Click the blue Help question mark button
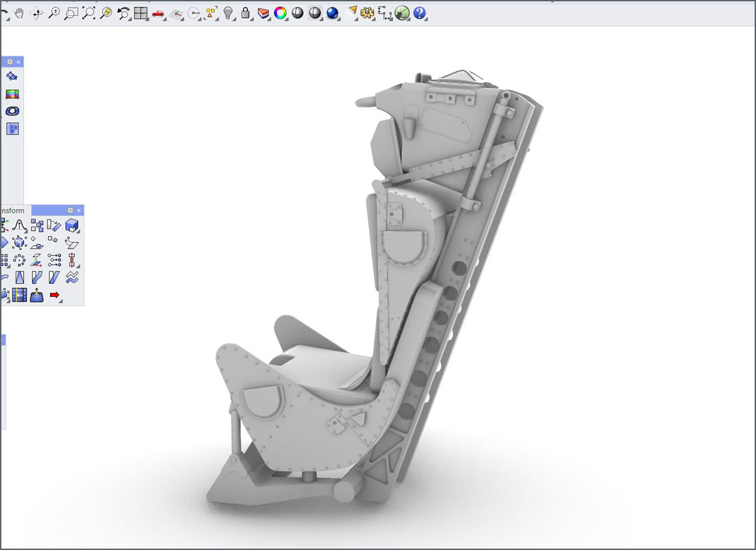 coord(419,12)
